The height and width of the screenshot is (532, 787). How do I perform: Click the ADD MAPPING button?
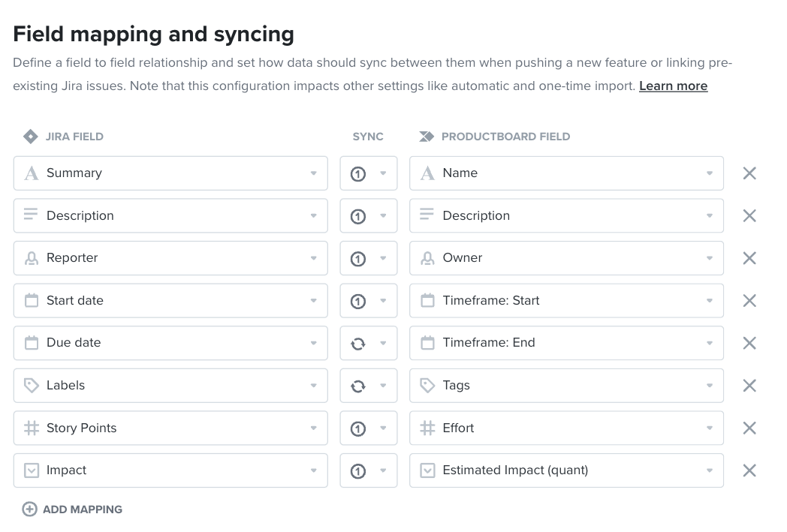point(72,509)
